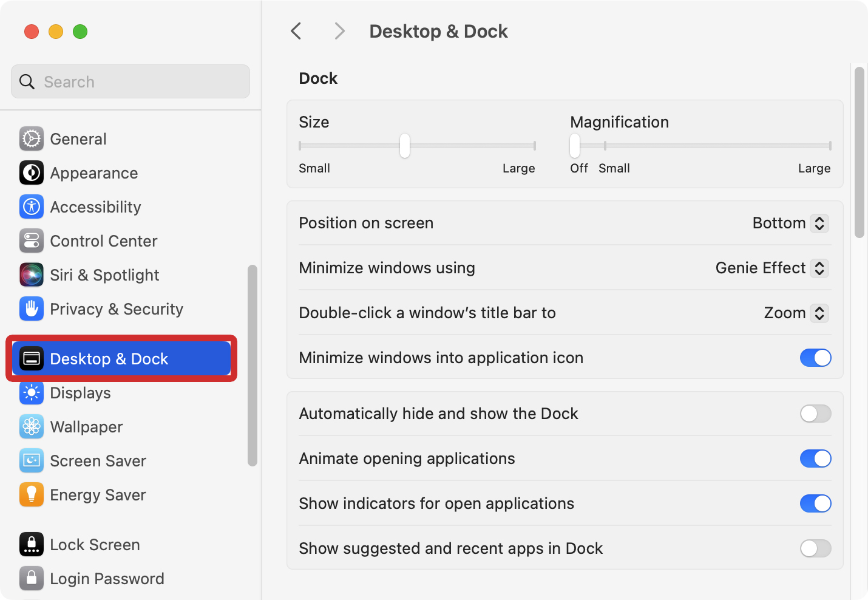Open Appearance via its sidebar icon
Screen dimensions: 868x600
(x=32, y=173)
